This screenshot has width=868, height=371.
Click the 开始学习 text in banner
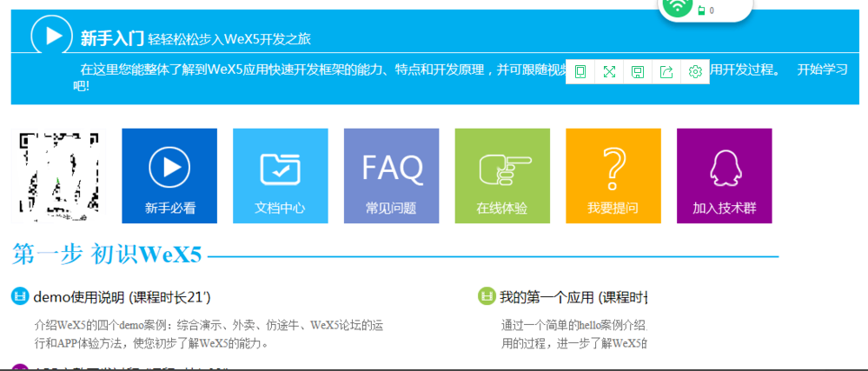coord(822,70)
